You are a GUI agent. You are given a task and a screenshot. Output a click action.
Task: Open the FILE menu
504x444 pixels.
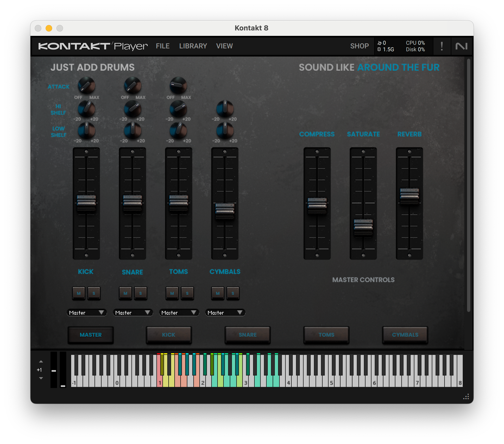click(x=163, y=46)
